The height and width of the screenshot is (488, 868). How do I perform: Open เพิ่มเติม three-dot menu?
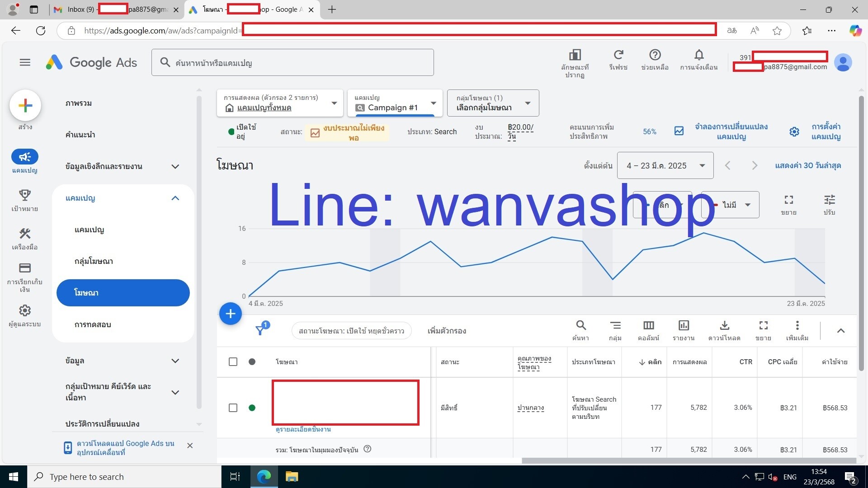797,325
